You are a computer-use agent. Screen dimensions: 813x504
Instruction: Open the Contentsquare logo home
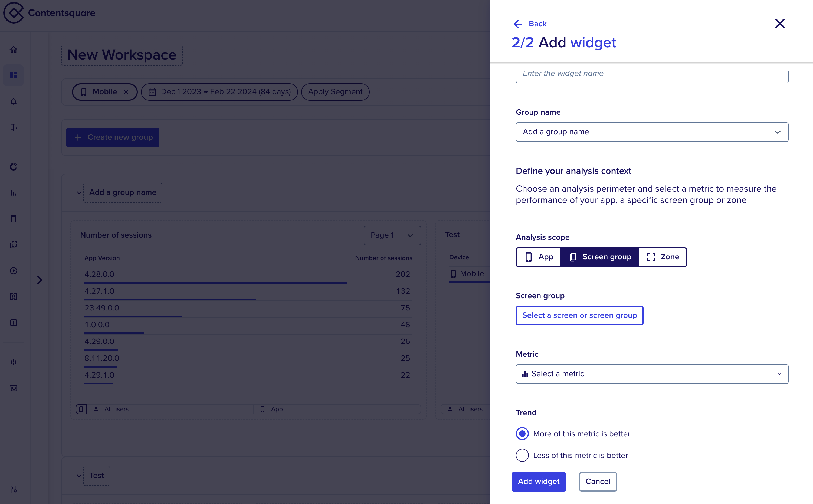[x=49, y=13]
